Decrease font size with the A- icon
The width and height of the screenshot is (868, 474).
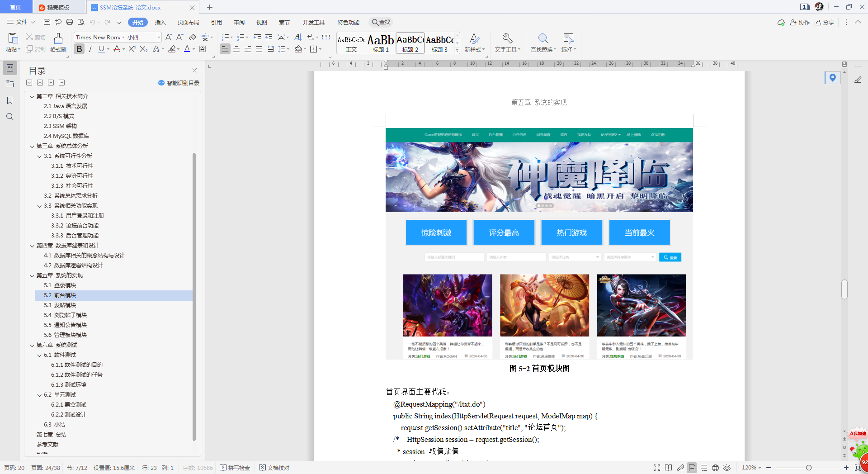point(179,37)
